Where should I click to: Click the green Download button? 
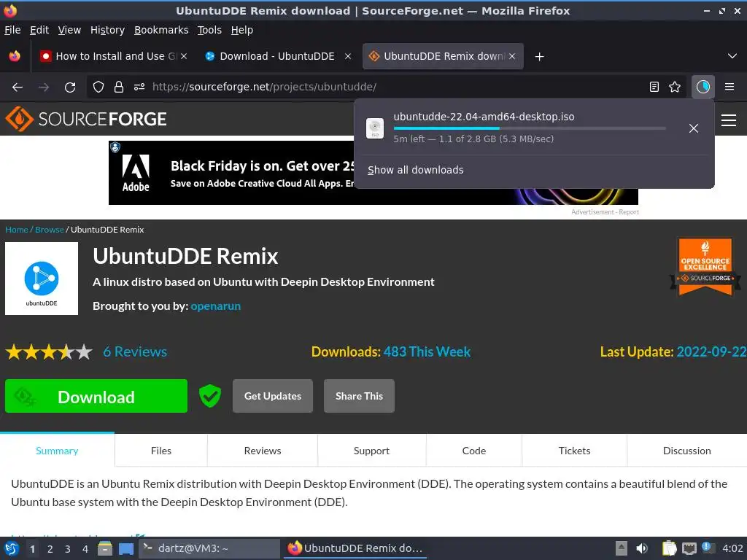click(x=96, y=396)
